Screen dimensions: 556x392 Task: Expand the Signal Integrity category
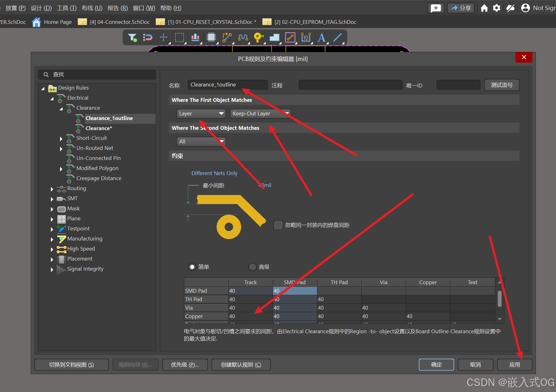click(52, 269)
